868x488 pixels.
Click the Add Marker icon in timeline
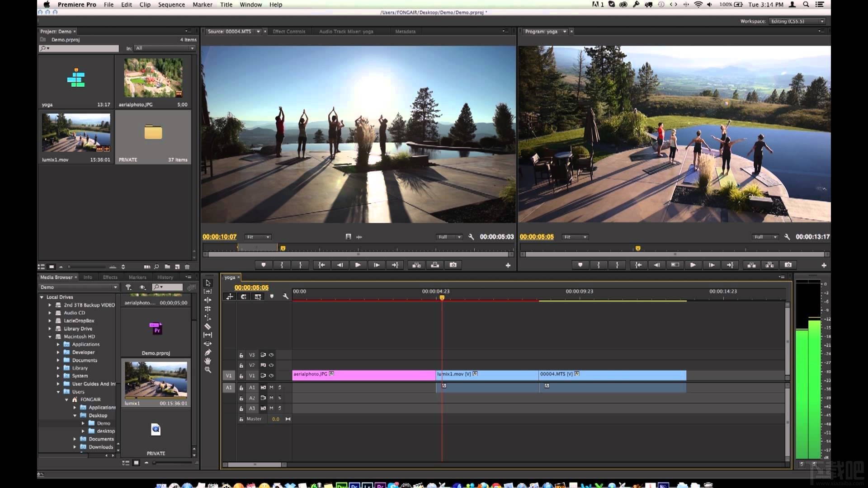(271, 297)
